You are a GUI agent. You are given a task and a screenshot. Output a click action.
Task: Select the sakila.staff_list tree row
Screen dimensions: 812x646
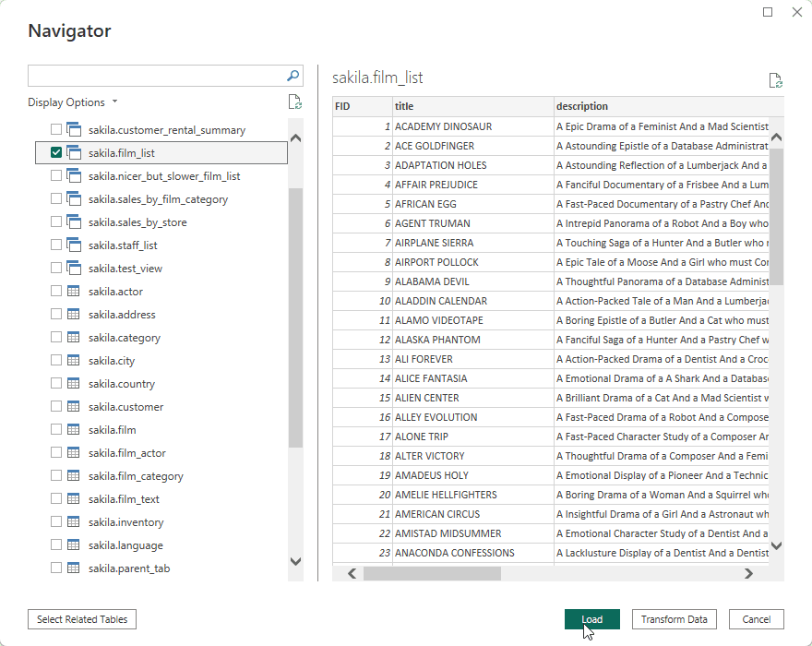(161, 245)
